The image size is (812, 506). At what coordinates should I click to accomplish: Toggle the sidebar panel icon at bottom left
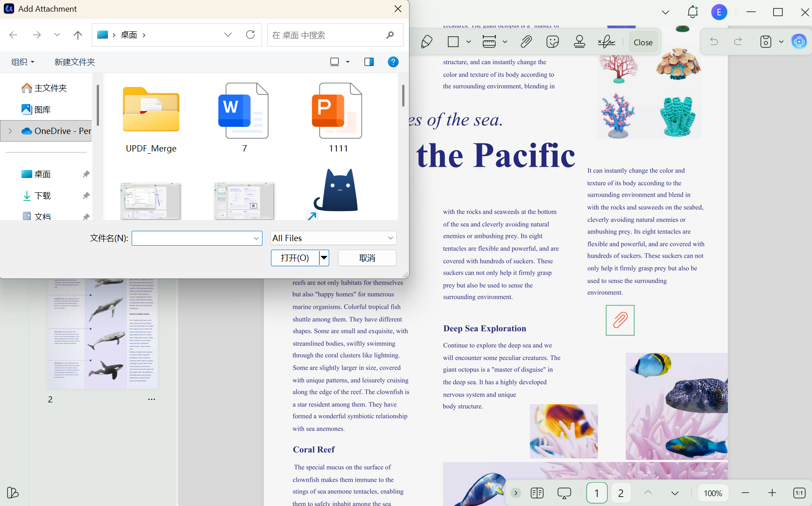13,493
